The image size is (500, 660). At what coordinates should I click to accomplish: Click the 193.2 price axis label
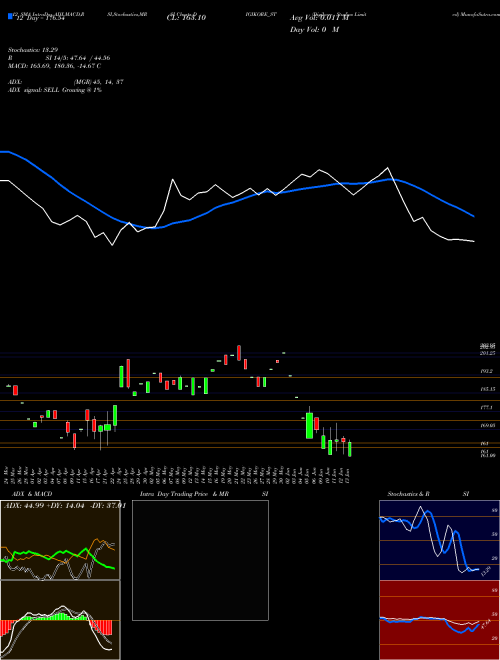pyautogui.click(x=487, y=371)
